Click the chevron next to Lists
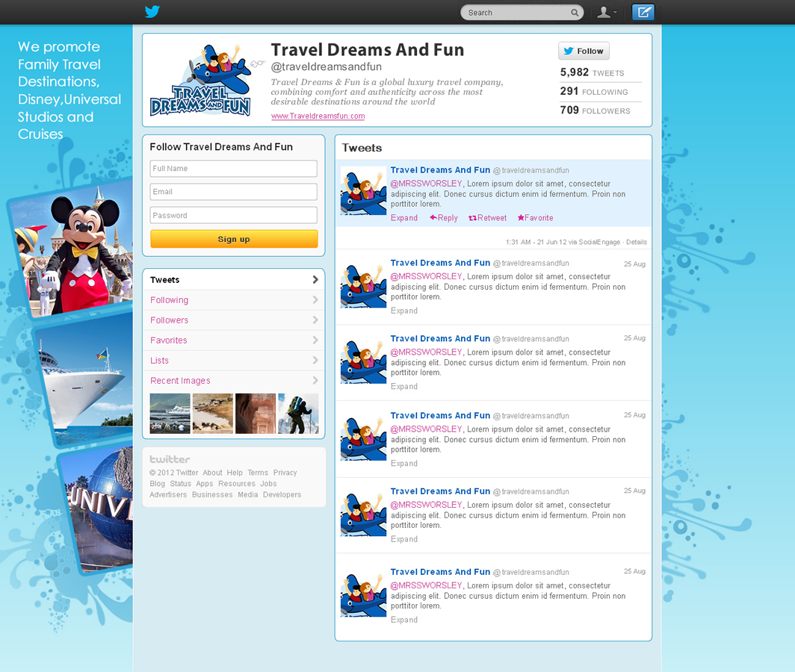 point(315,361)
